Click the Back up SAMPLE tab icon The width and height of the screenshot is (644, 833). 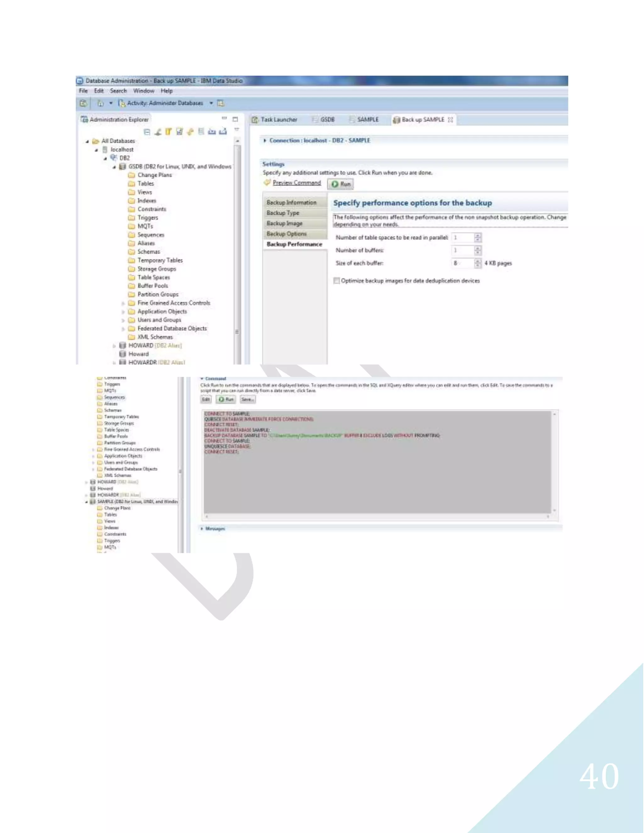(x=397, y=120)
